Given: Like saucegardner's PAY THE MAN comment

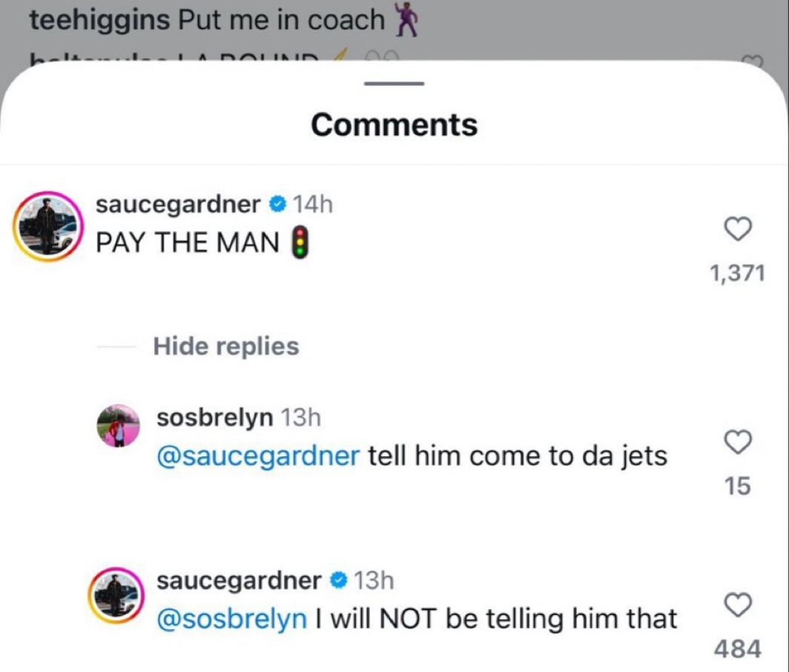Looking at the screenshot, I should 738,229.
